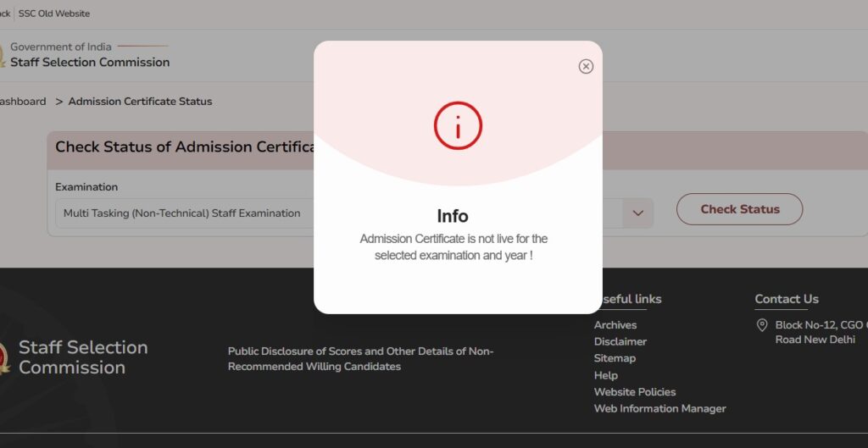The width and height of the screenshot is (868, 448).
Task: Open SSC Old Website link
Action: [x=54, y=14]
